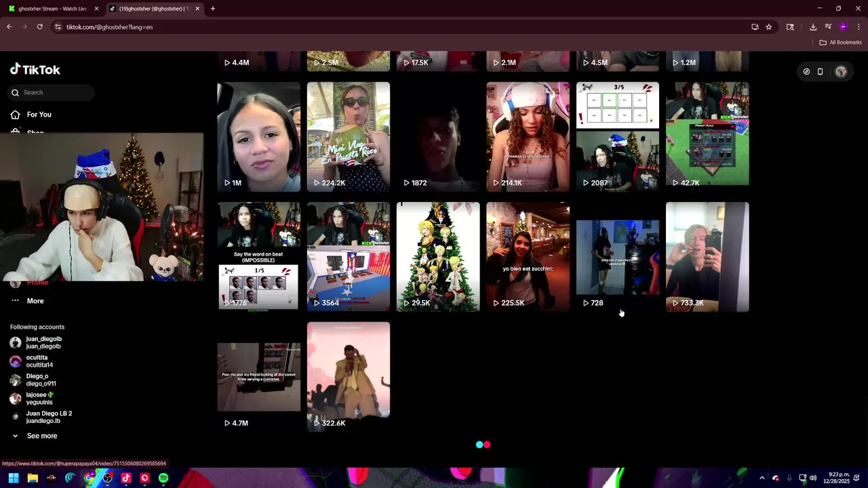
Task: Open Chrome profile purple avatar
Action: pos(843,27)
